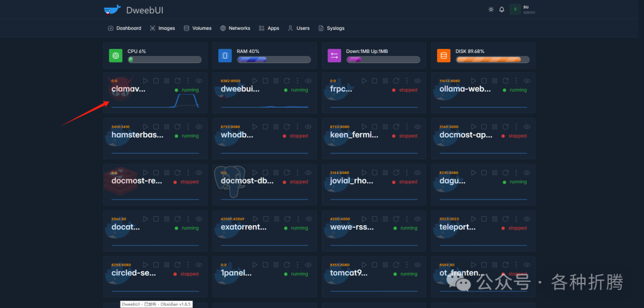Go to the Apps tab

point(269,29)
